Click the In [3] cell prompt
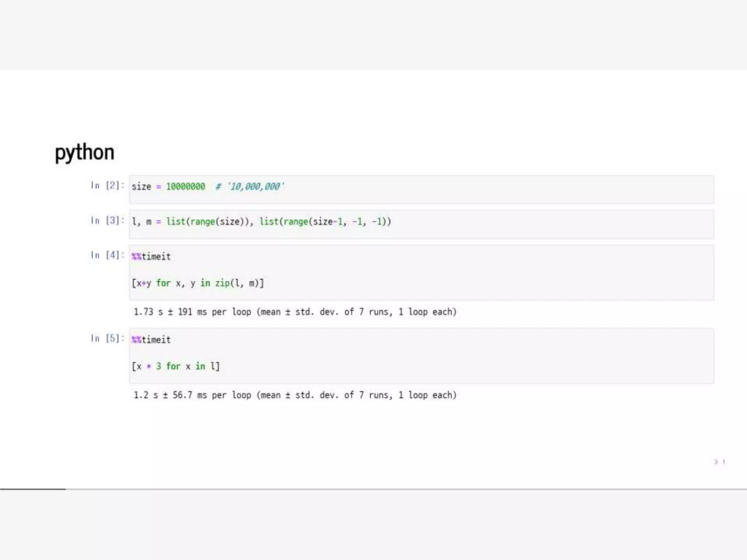 pyautogui.click(x=107, y=221)
